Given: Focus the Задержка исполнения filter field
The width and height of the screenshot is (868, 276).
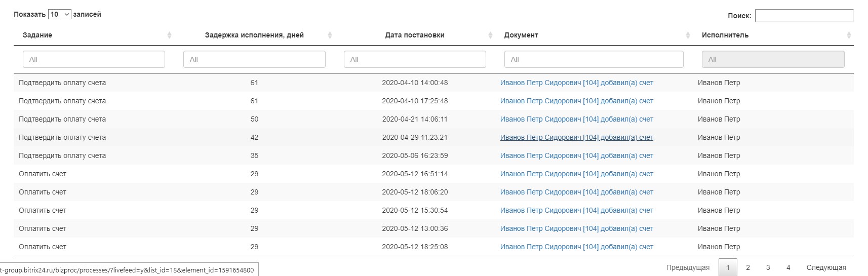Looking at the screenshot, I should pyautogui.click(x=254, y=59).
